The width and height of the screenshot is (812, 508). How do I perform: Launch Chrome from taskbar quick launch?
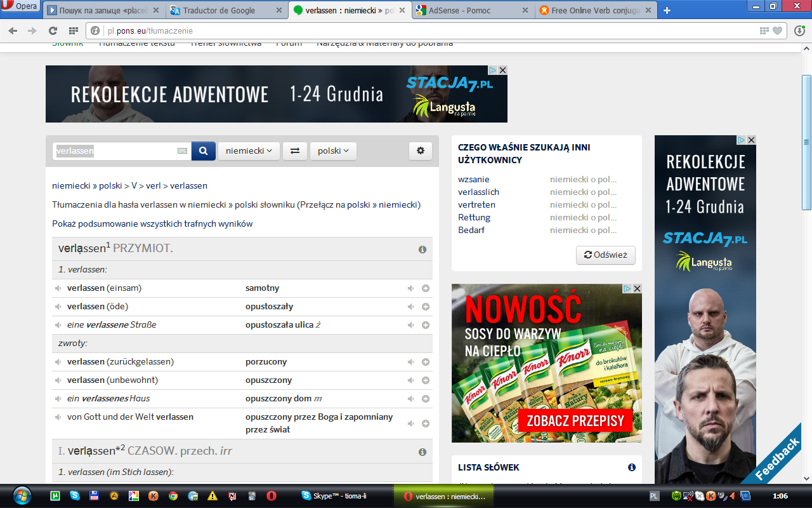tap(173, 496)
